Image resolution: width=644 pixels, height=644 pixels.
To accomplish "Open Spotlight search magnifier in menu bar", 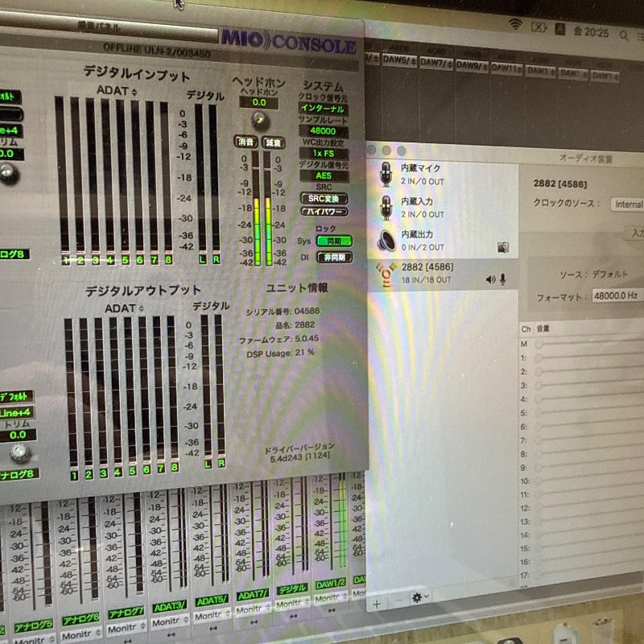I will pos(623,34).
